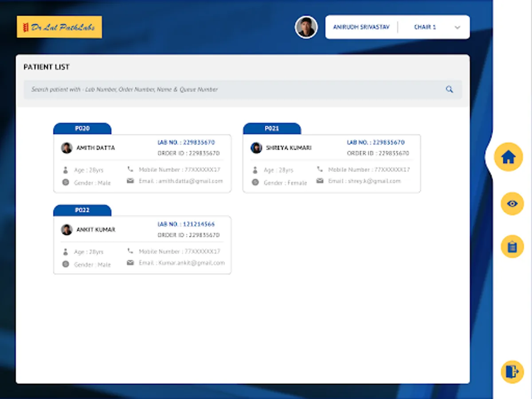Click Ankit Kumar's mobile number text
Screen dimensions: 532x399
click(x=180, y=251)
